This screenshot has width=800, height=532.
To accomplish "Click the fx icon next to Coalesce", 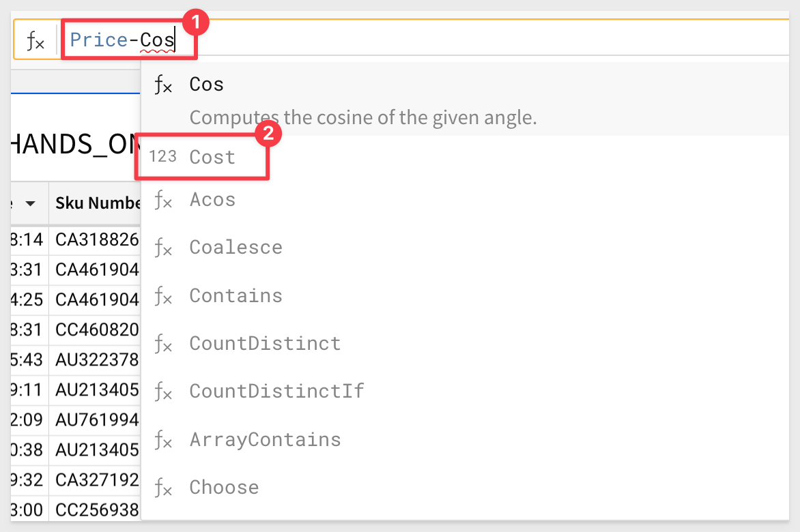I will point(163,248).
